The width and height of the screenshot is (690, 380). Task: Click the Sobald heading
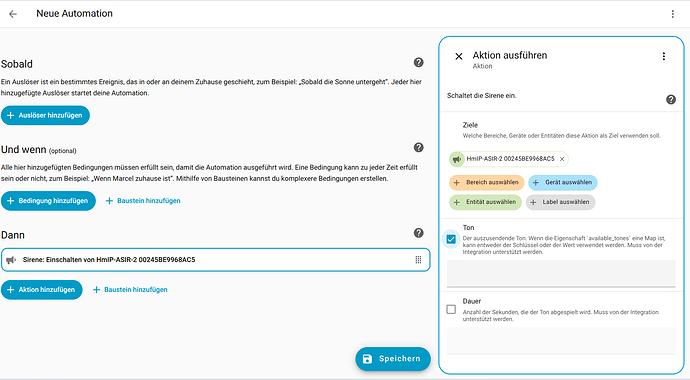tap(17, 64)
